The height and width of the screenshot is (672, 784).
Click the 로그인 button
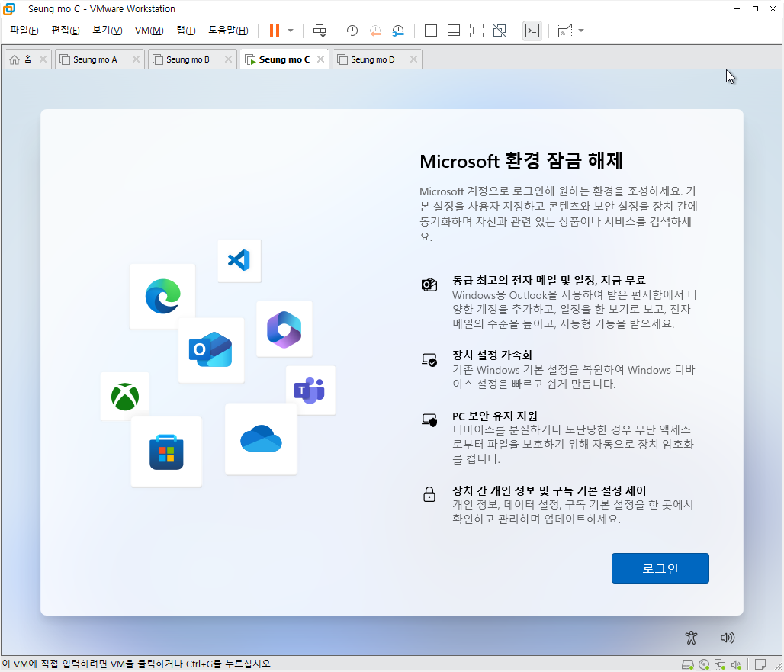[x=660, y=568]
